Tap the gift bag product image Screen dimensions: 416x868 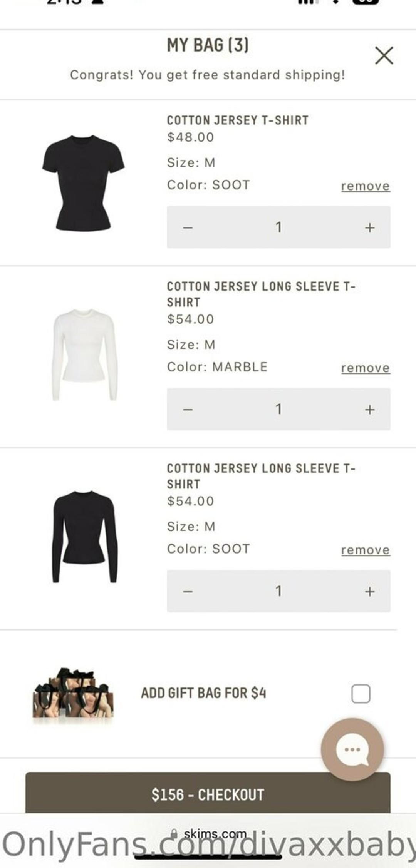pos(73,694)
